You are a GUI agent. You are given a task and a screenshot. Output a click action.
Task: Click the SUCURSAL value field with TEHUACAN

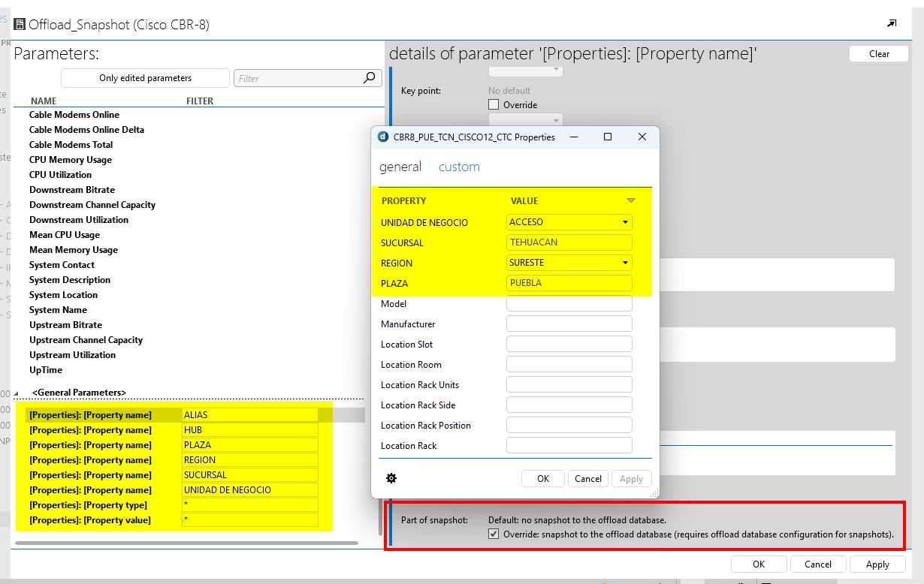pos(569,242)
